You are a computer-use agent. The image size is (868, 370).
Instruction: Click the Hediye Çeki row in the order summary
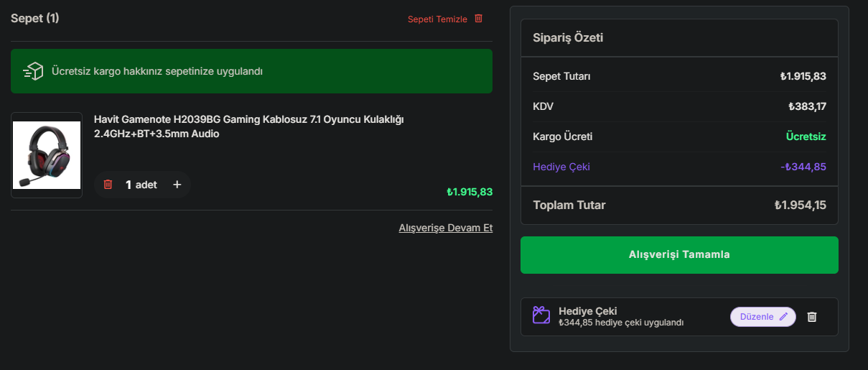point(679,167)
